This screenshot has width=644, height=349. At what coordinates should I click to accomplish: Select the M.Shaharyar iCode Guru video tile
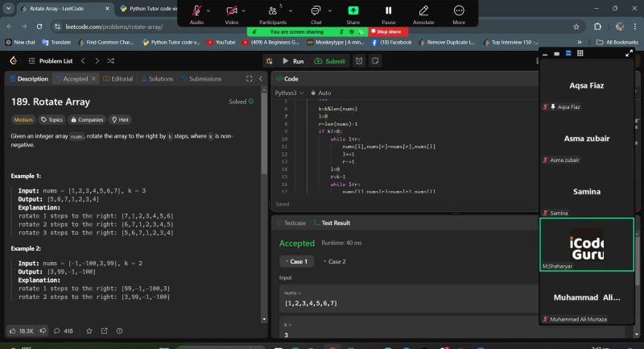587,244
